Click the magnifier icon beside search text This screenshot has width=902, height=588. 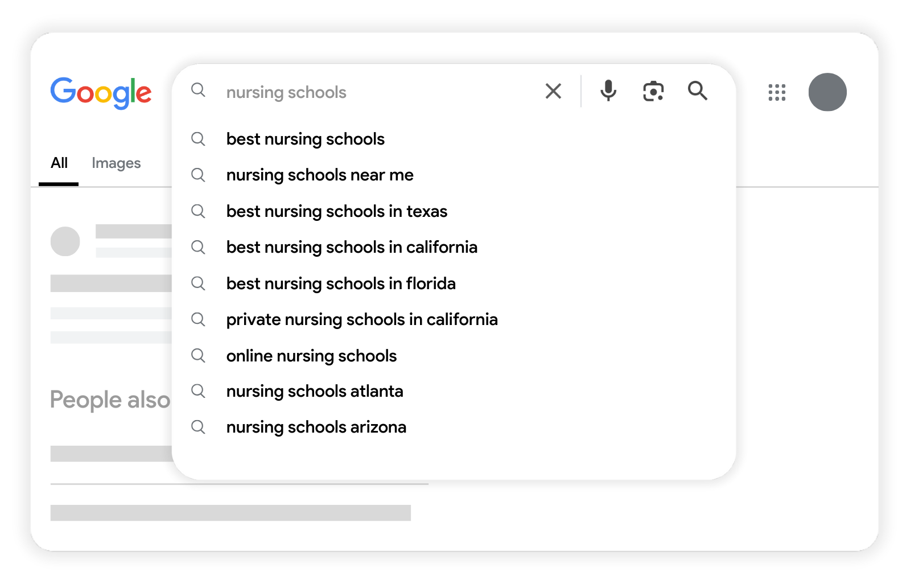198,90
